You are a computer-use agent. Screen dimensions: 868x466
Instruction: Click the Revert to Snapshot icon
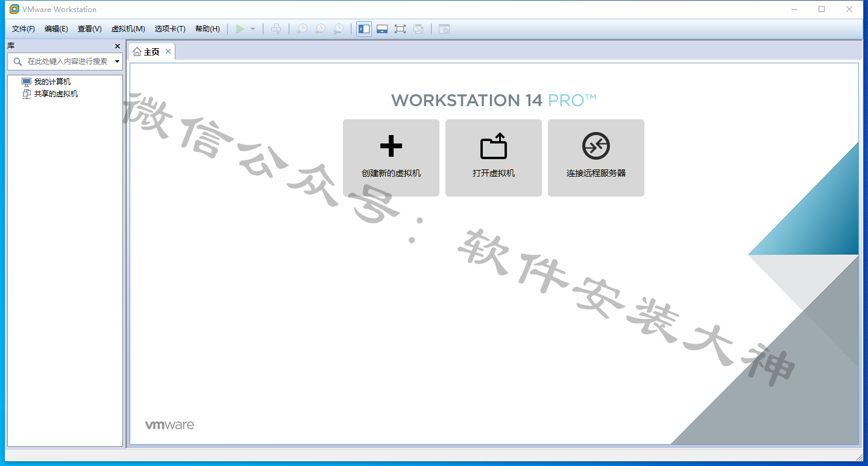[321, 29]
